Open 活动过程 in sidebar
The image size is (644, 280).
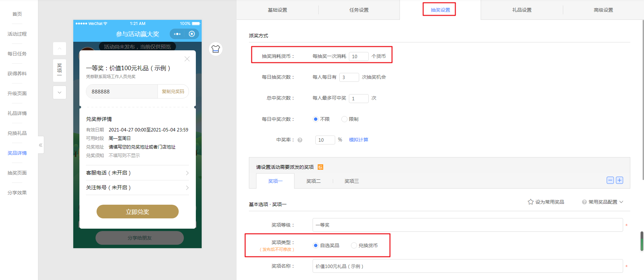click(17, 34)
